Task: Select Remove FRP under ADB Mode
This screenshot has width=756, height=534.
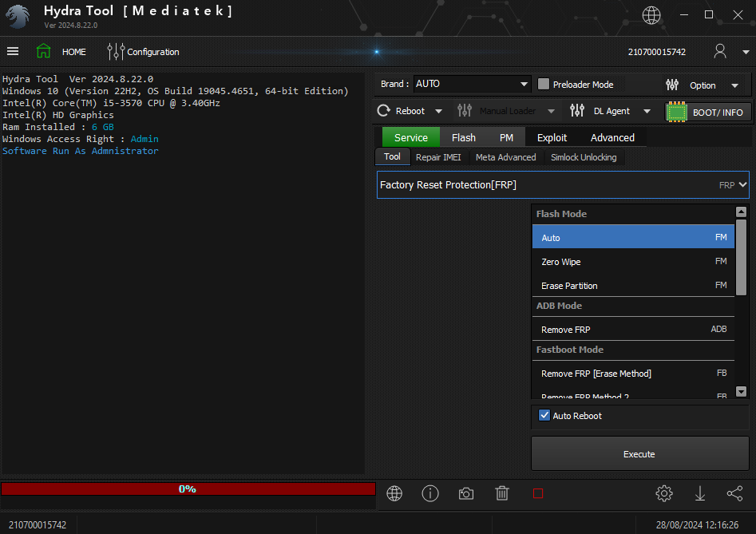Action: [x=633, y=329]
